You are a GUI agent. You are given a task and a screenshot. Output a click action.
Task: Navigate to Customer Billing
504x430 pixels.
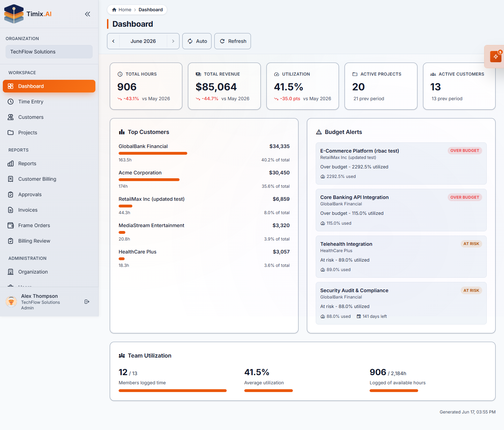(49, 179)
